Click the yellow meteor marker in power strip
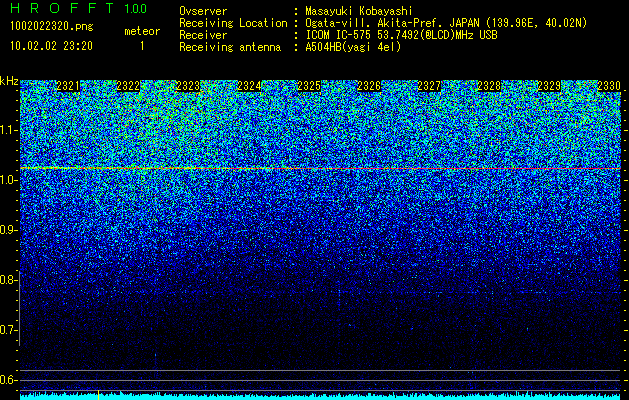Viewport: 629px width, 400px height. [x=98, y=395]
